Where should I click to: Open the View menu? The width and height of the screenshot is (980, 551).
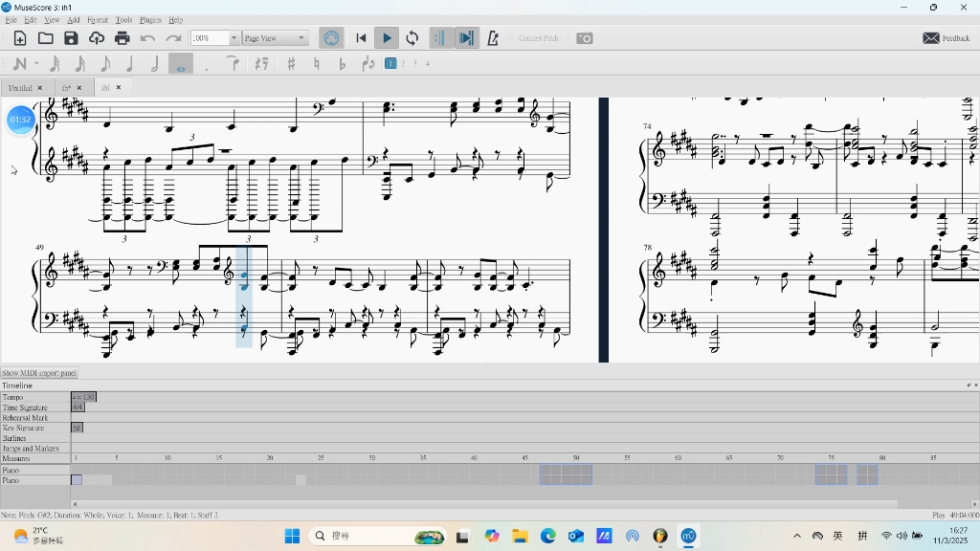(x=52, y=20)
